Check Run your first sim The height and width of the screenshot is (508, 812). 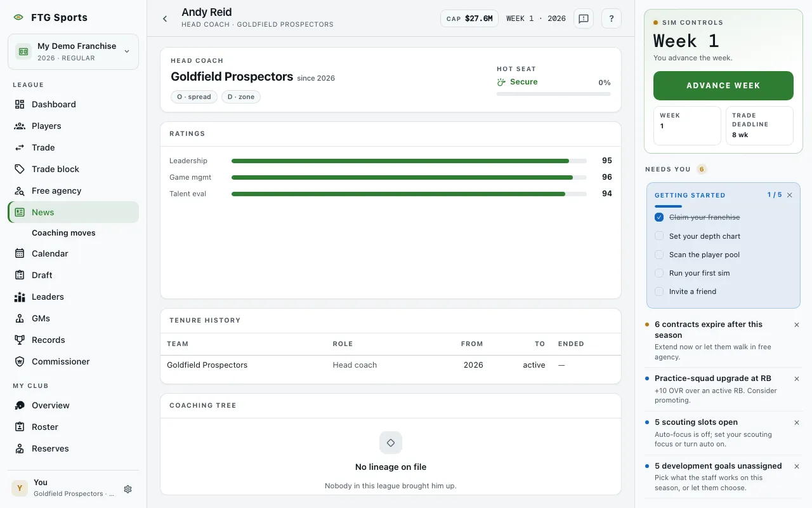point(659,273)
